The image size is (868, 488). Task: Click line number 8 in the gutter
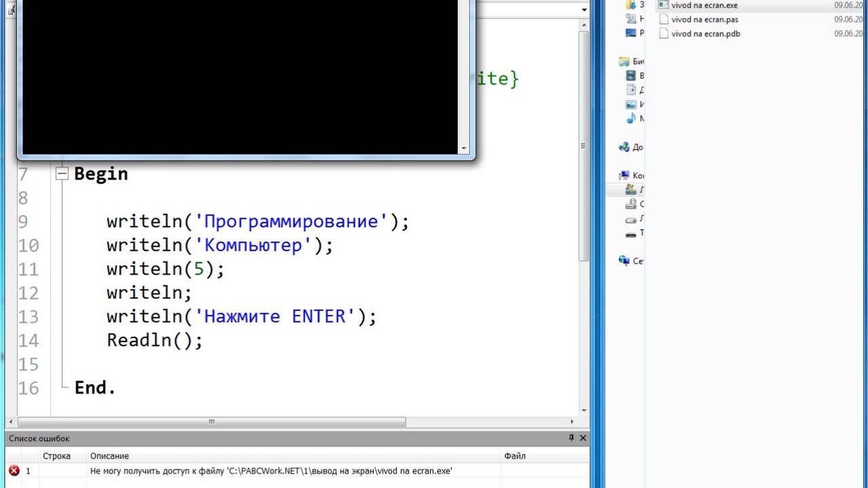[x=24, y=199]
